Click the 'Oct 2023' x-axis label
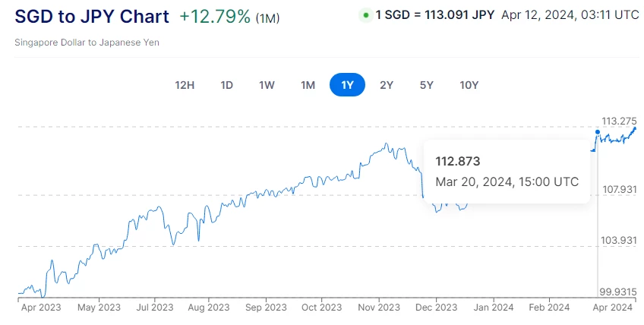Image resolution: width=644 pixels, height=325 pixels. 321,308
